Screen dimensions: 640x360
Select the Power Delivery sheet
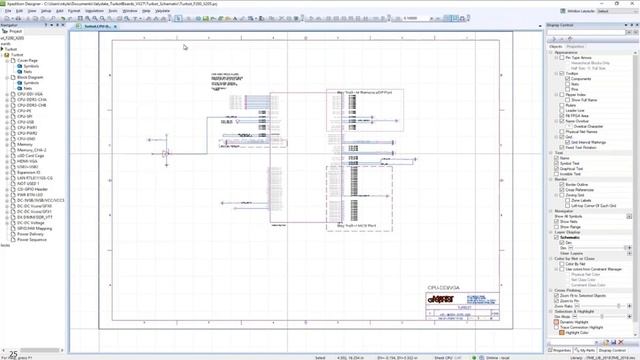[30, 234]
